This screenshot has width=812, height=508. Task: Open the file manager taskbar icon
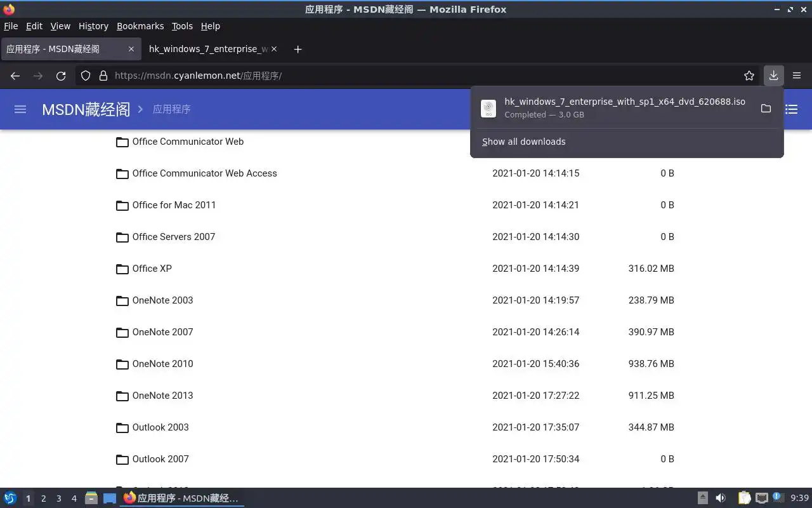(91, 498)
